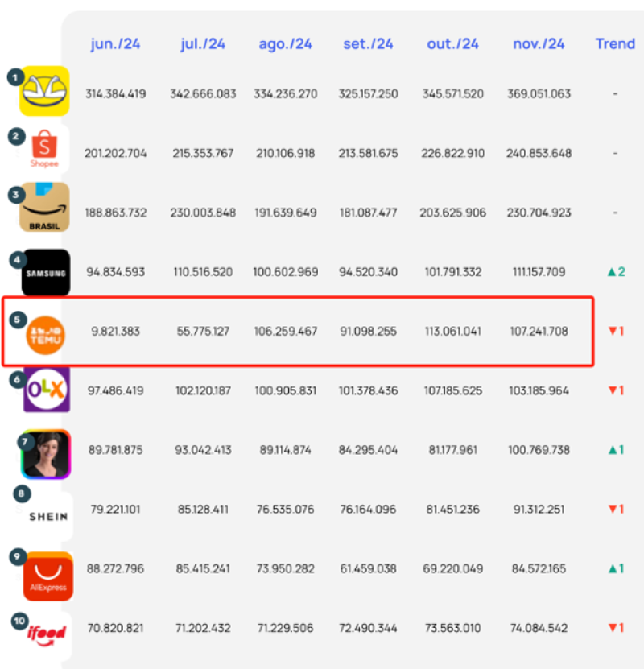Image resolution: width=644 pixels, height=669 pixels.
Task: Click the SHEIN text logo
Action: pos(48,517)
